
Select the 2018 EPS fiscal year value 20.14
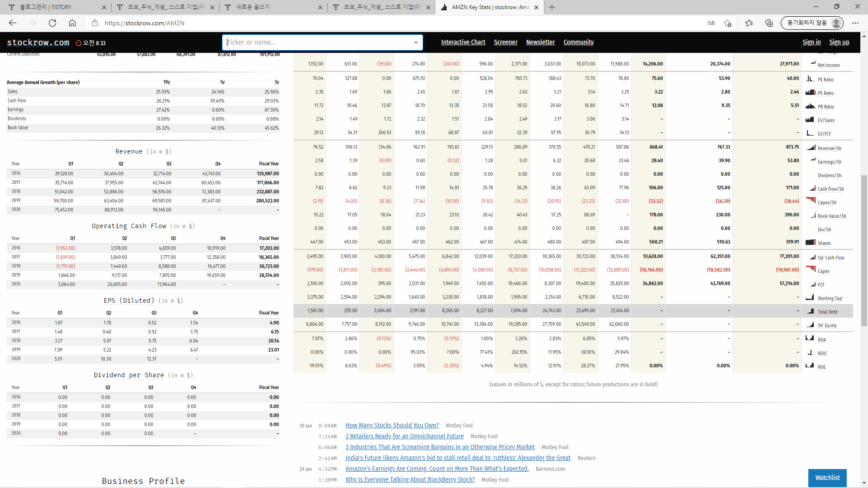(274, 341)
